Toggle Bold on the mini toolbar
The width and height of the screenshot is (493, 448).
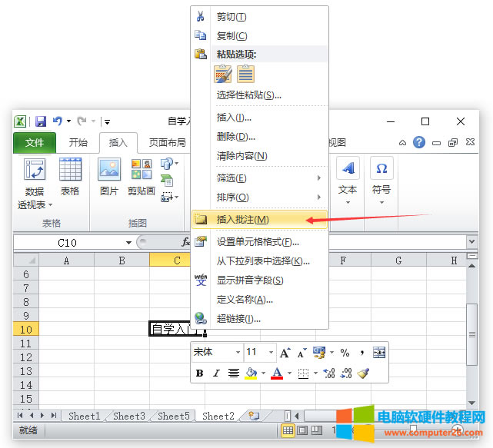tap(200, 373)
